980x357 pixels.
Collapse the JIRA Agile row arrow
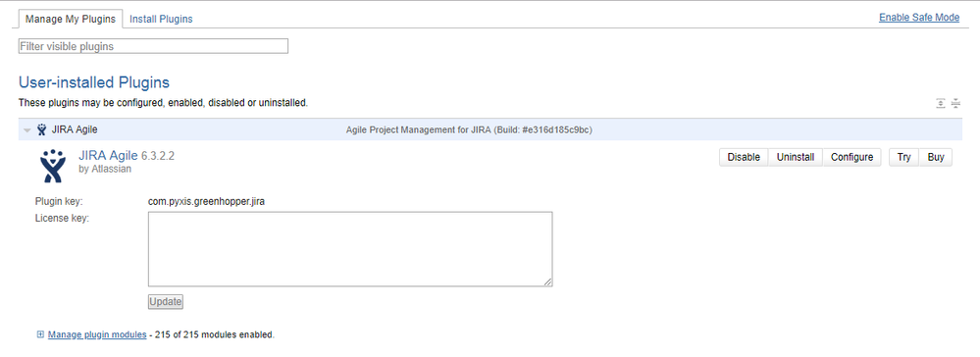(x=26, y=130)
